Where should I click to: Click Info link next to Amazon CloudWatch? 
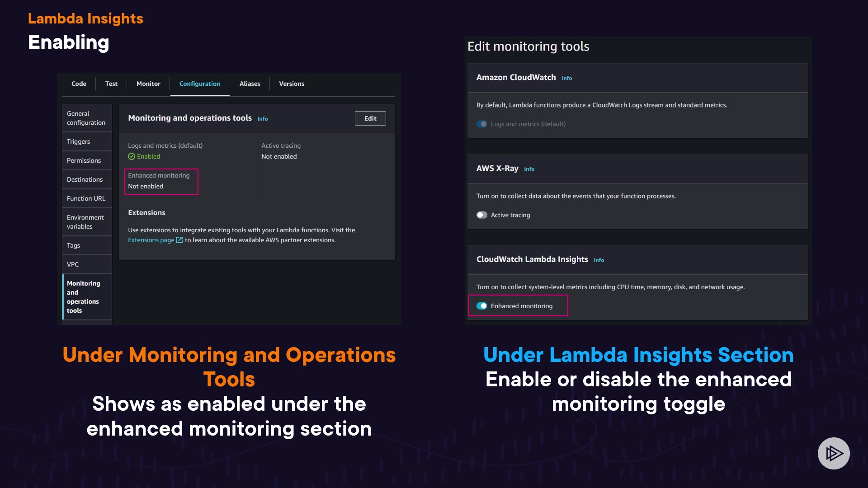[x=567, y=78]
